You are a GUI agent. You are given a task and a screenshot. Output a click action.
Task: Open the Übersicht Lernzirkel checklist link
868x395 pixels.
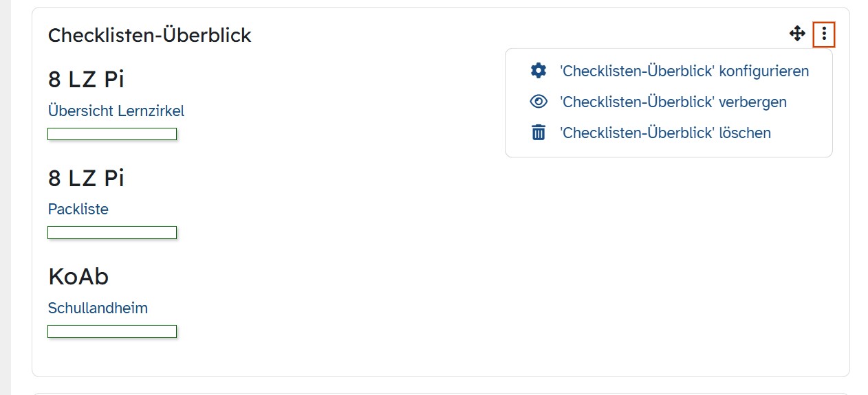pos(116,111)
